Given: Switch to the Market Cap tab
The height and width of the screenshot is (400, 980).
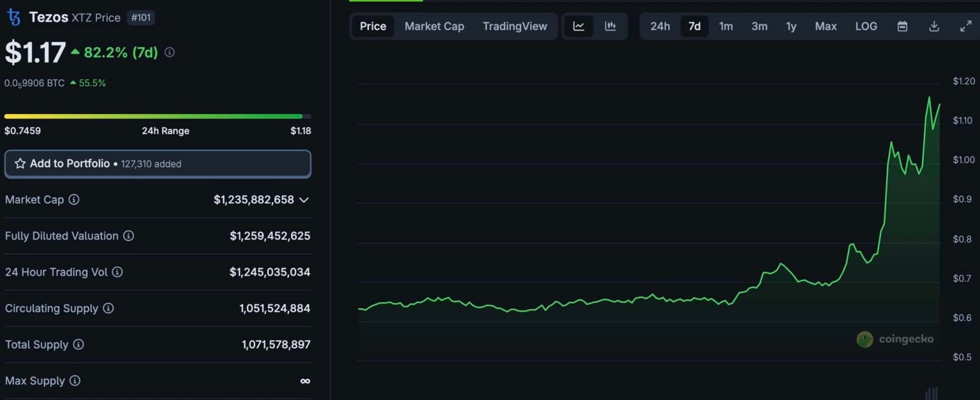Looking at the screenshot, I should pyautogui.click(x=434, y=26).
